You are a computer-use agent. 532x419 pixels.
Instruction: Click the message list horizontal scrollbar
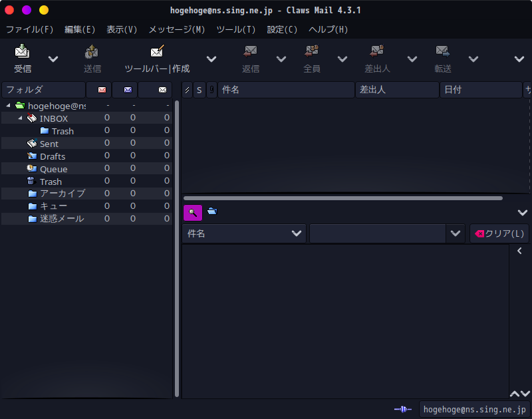pos(343,198)
